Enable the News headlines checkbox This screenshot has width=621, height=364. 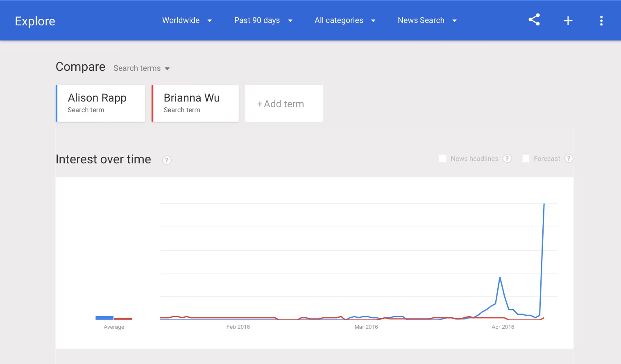[x=442, y=158]
